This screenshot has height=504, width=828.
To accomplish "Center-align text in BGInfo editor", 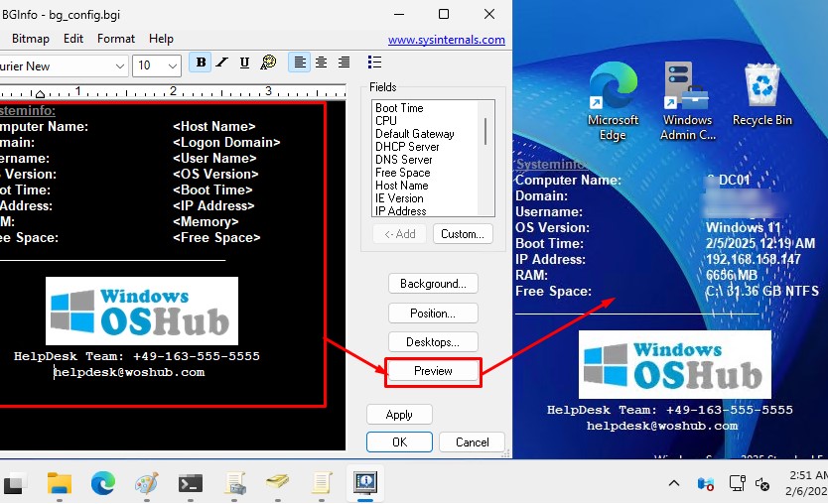I will point(321,63).
